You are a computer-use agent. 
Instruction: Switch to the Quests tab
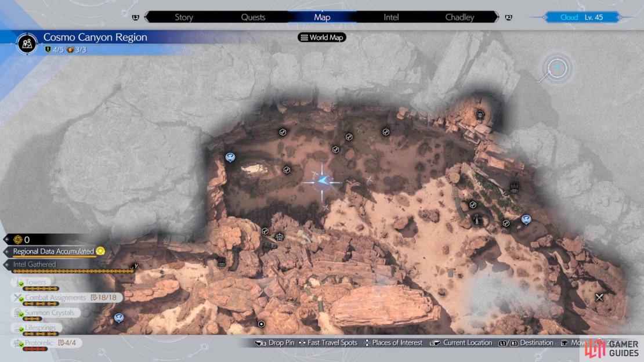coord(253,17)
